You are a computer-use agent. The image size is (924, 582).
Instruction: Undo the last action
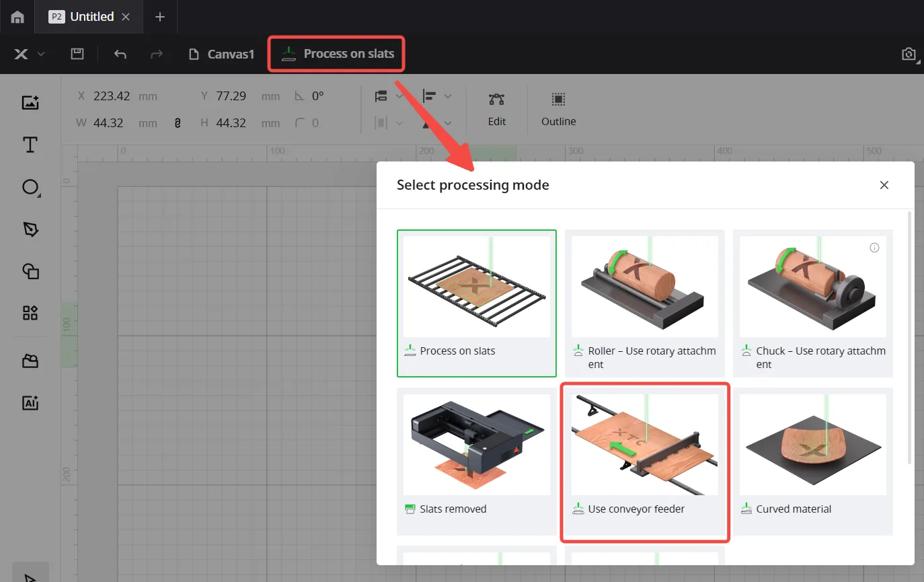click(120, 54)
